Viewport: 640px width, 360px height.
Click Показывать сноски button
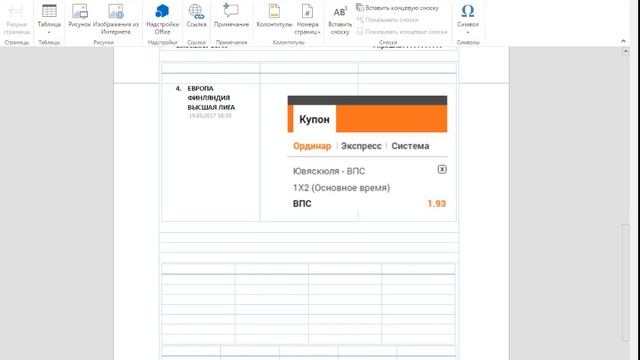[387, 20]
